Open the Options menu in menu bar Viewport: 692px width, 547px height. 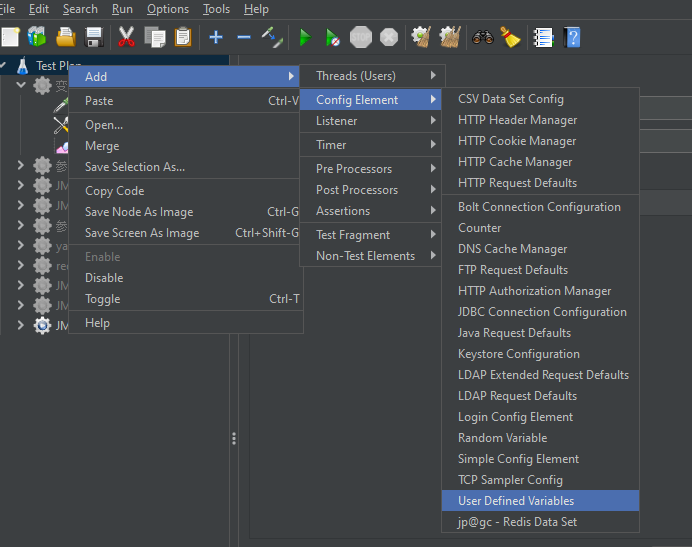pyautogui.click(x=167, y=9)
